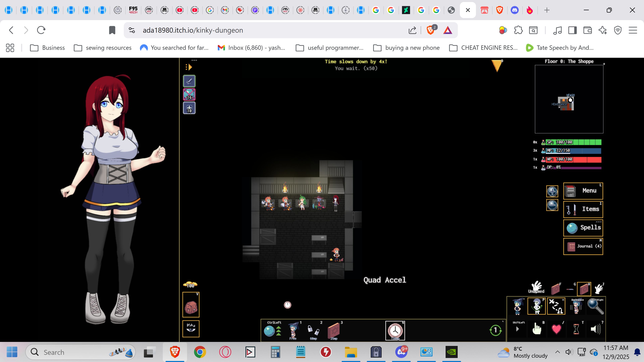Toggle the auto-path map icon
Screen dimensions: 644x362
click(x=556, y=306)
